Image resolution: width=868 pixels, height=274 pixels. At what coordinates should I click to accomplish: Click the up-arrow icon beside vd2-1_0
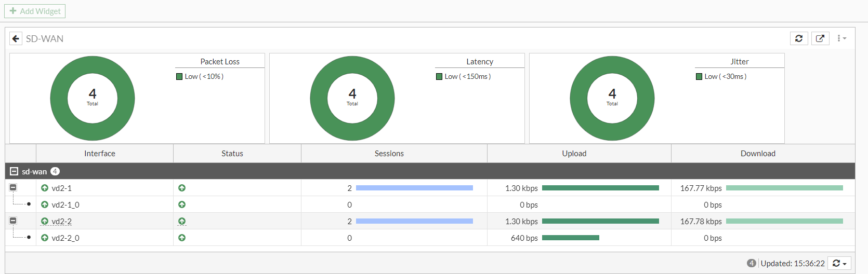45,204
